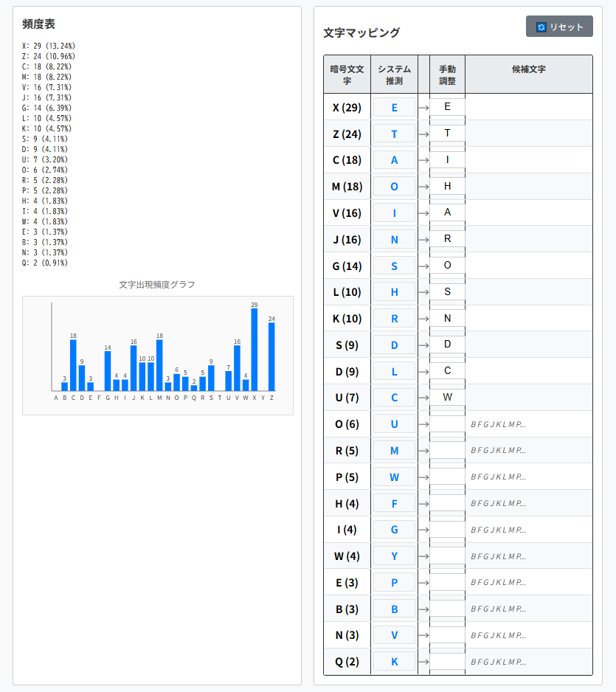Click system guess A in the C (18) row
This screenshot has height=692, width=616.
(394, 160)
